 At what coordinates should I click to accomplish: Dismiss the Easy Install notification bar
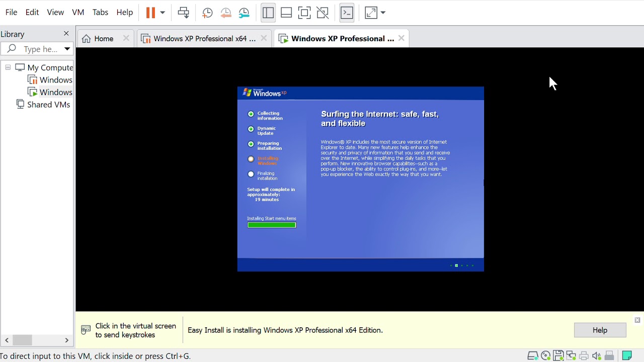tap(637, 320)
